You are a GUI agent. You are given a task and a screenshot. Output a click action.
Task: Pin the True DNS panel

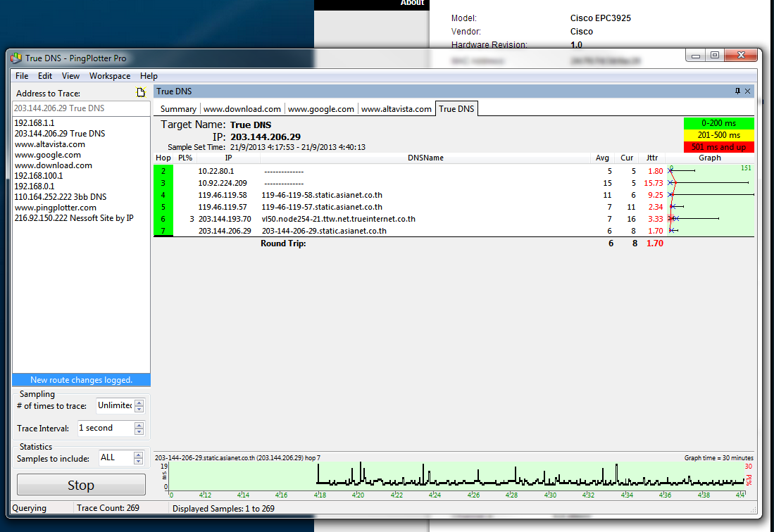tap(737, 91)
